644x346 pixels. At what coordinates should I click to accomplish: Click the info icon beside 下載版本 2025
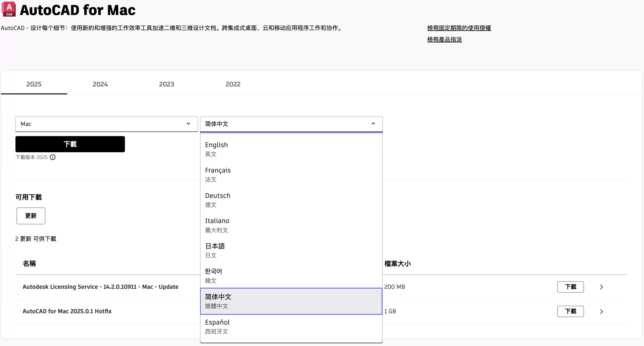tap(53, 157)
